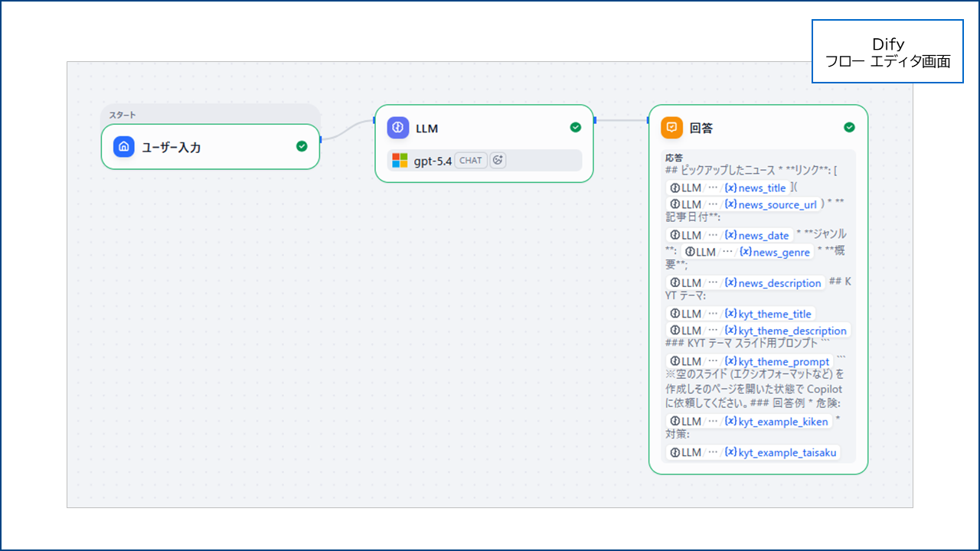Click the purple LLM node icon
This screenshot has height=551, width=980.
tap(398, 128)
